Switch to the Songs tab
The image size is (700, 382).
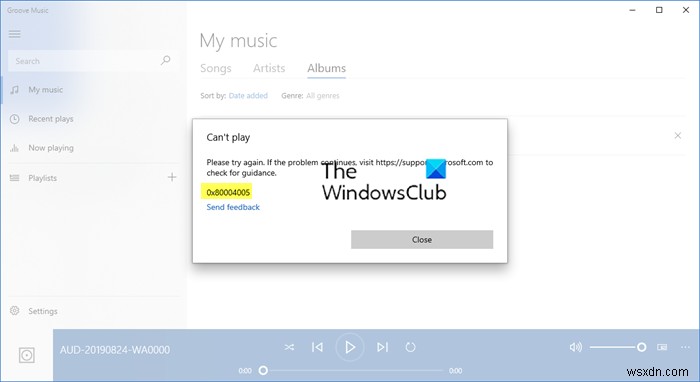[x=216, y=68]
